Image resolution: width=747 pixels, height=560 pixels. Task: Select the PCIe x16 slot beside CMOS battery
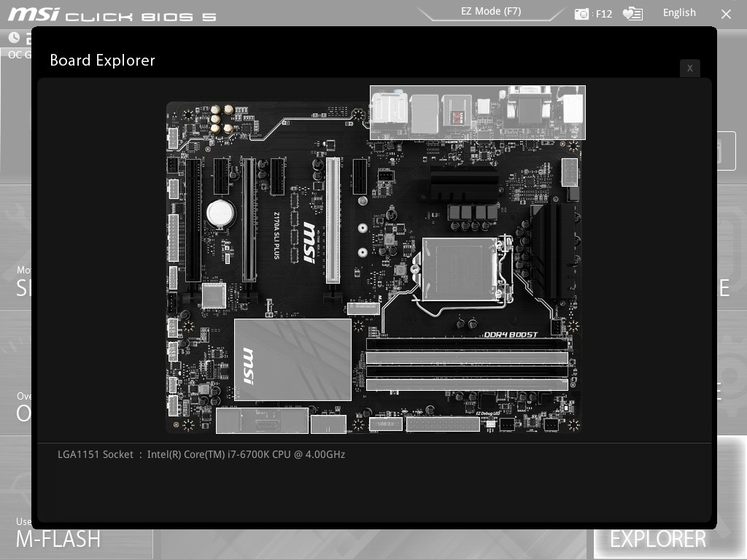249,220
